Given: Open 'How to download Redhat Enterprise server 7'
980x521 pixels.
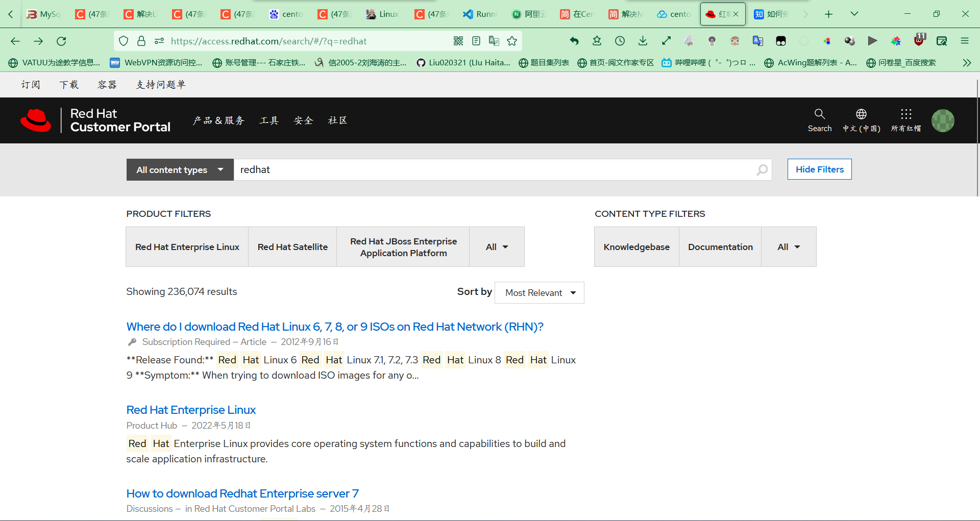Looking at the screenshot, I should pos(242,493).
